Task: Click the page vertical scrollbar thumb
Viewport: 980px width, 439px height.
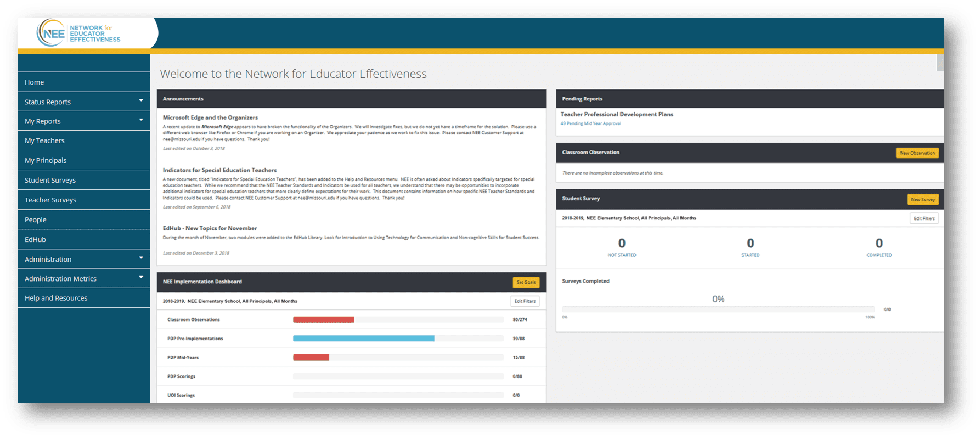Action: pyautogui.click(x=940, y=63)
